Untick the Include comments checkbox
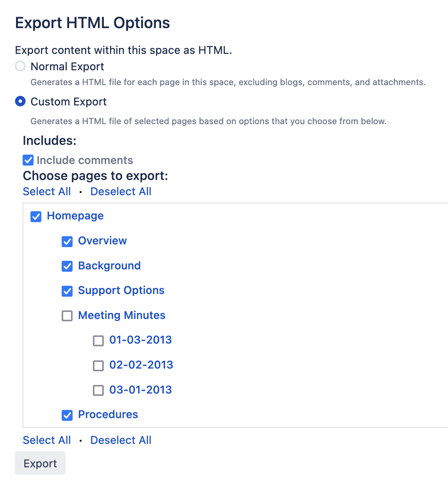448x488 pixels. click(28, 160)
